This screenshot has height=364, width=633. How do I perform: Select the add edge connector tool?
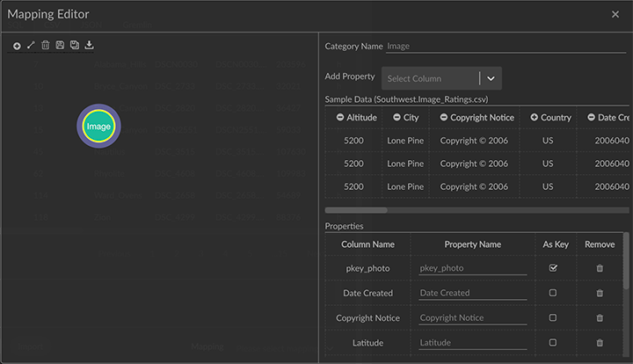31,45
